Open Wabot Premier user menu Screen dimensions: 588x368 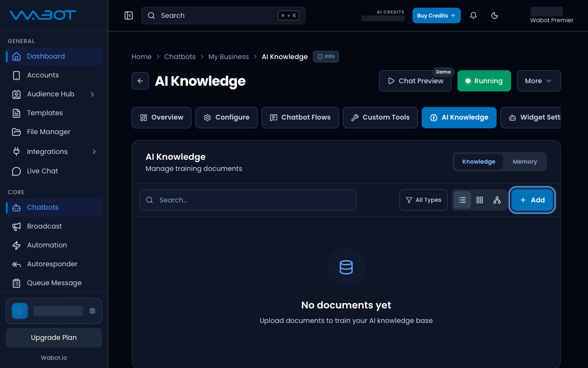pyautogui.click(x=552, y=15)
